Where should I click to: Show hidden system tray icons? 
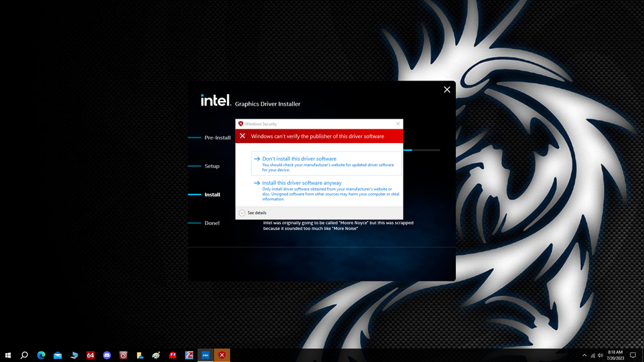(585, 355)
